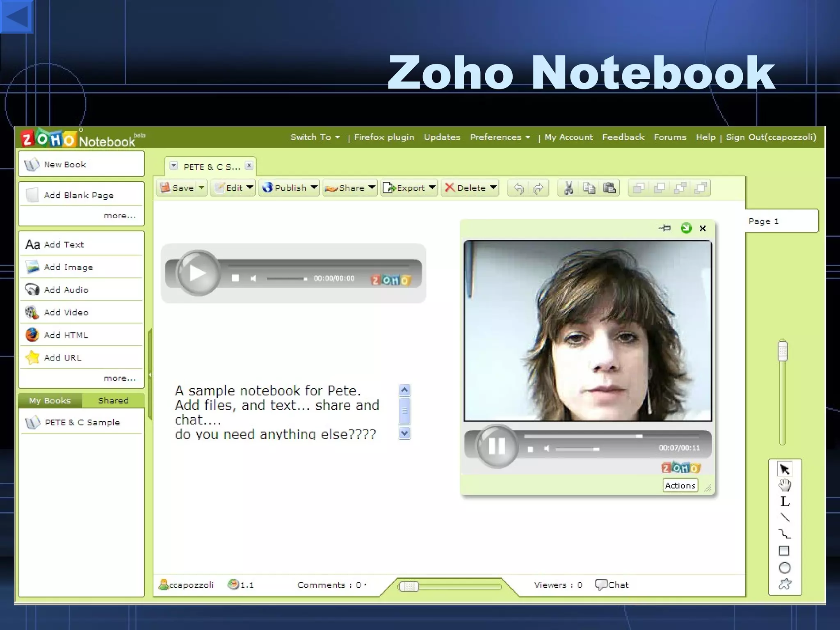Close the PETE & C S... tab
The width and height of the screenshot is (840, 630).
249,166
